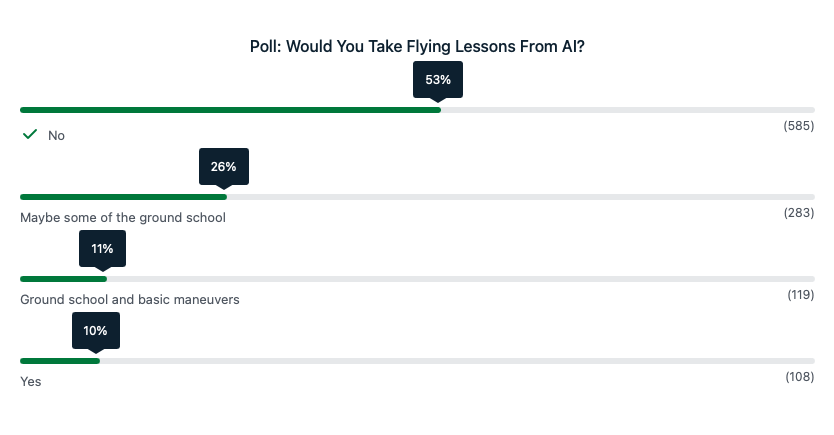
Task: Click the Yes result progress bar
Action: [x=60, y=361]
